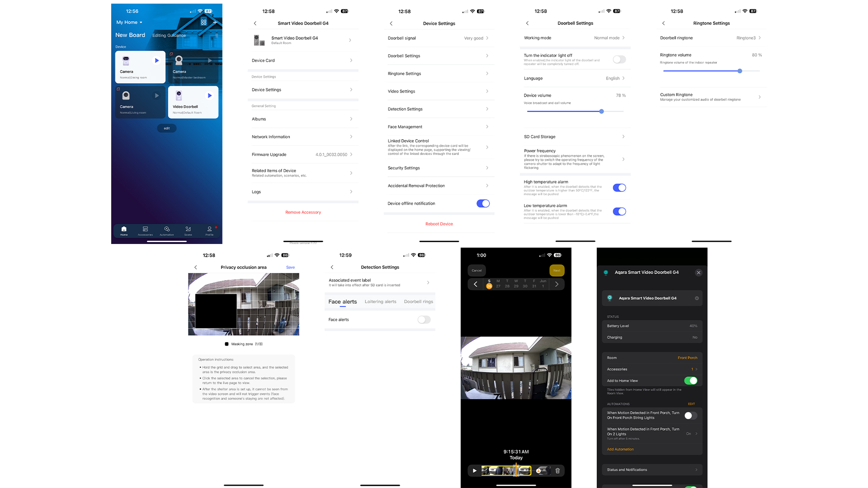
Task: Toggle High temperature alarm on
Action: [619, 187]
